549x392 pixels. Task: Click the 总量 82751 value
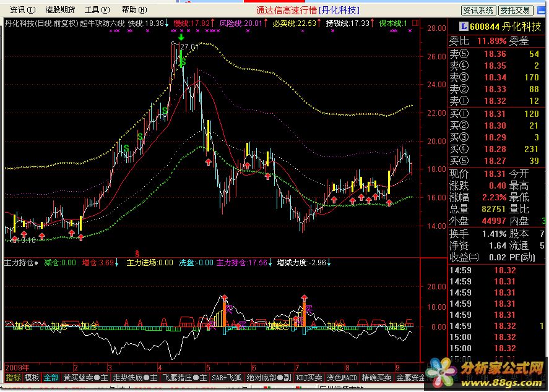pos(494,209)
